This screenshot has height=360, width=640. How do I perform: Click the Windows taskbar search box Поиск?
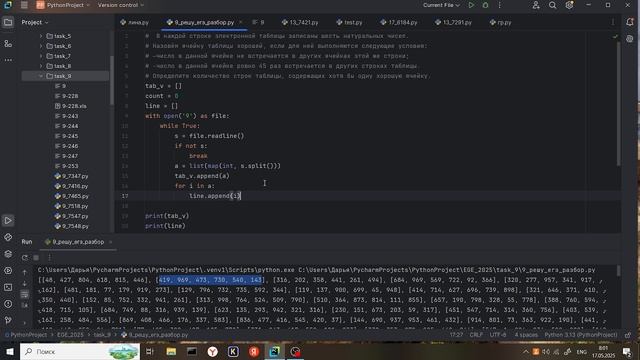80,351
